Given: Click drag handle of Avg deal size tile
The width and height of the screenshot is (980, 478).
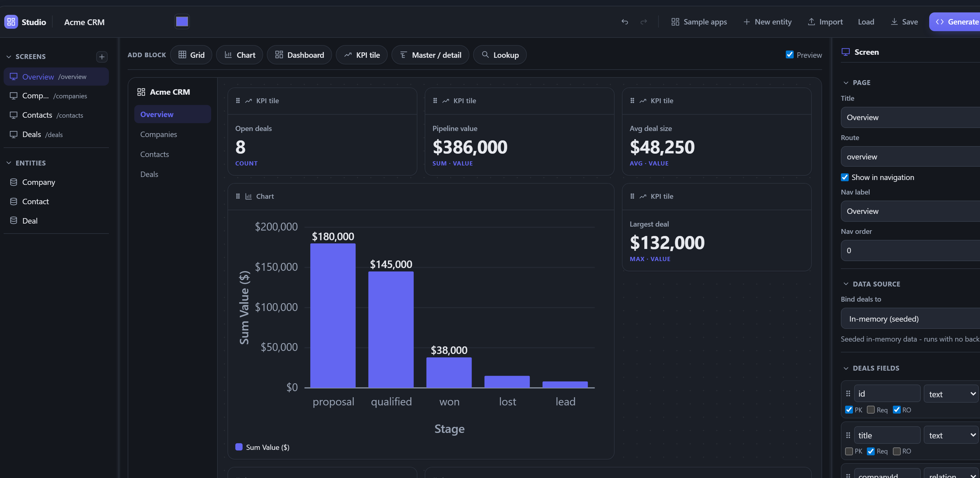Looking at the screenshot, I should (x=632, y=100).
